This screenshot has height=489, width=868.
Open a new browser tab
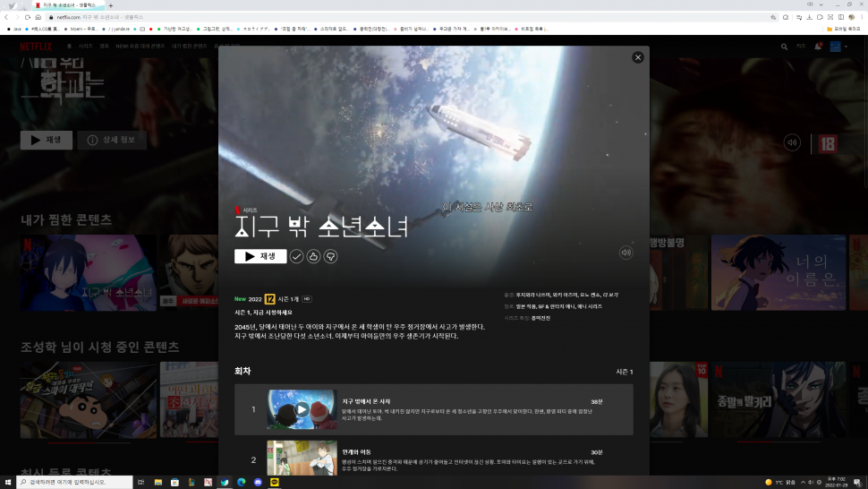[111, 5]
